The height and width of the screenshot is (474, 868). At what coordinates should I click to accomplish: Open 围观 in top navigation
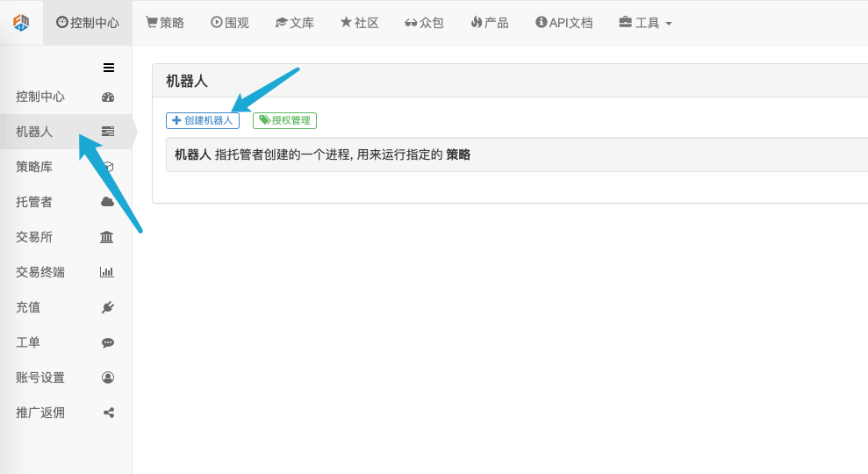tap(230, 23)
